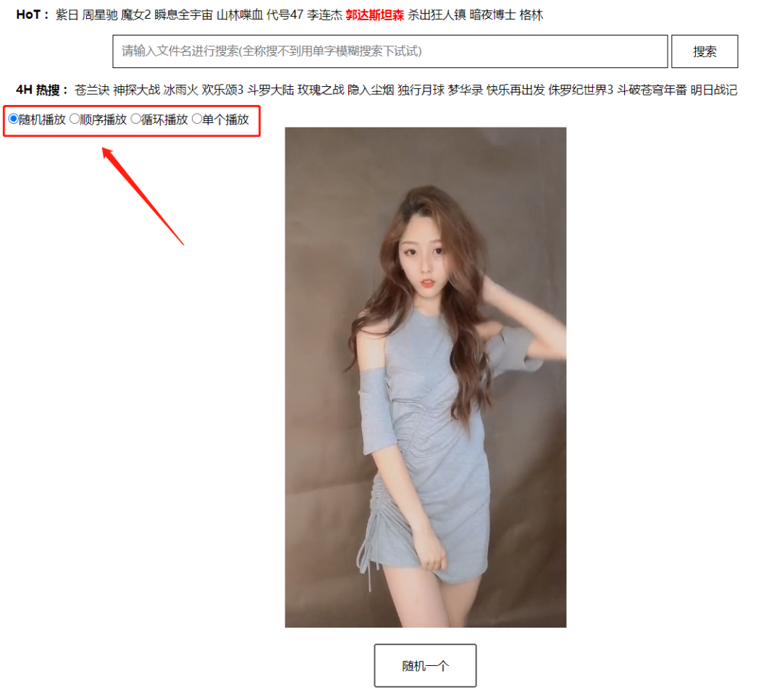The height and width of the screenshot is (700, 782).
Task: Open the 周星驰 hot keyword link
Action: [100, 15]
